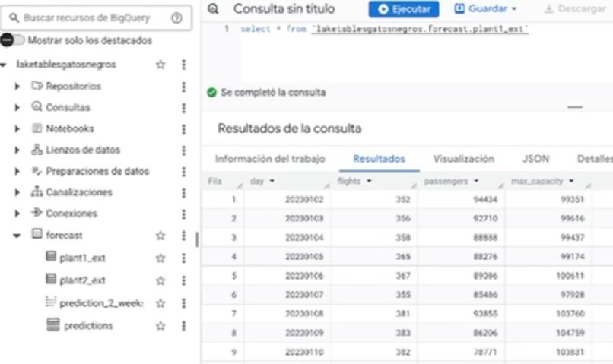Open more options for Notebooks
This screenshot has width=613, height=364.
(184, 129)
